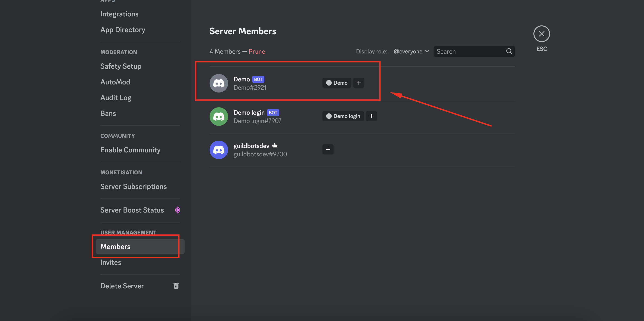Open Server Subscriptions
The height and width of the screenshot is (321, 644).
(133, 186)
